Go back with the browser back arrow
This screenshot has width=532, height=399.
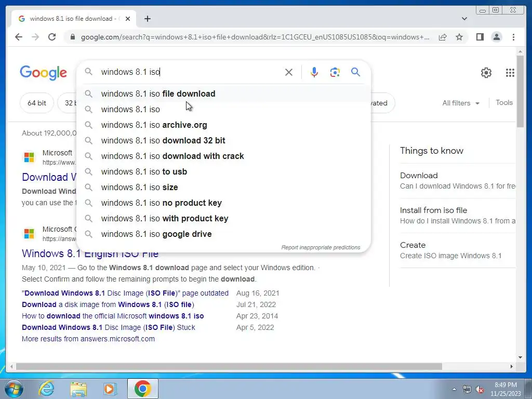(x=19, y=37)
